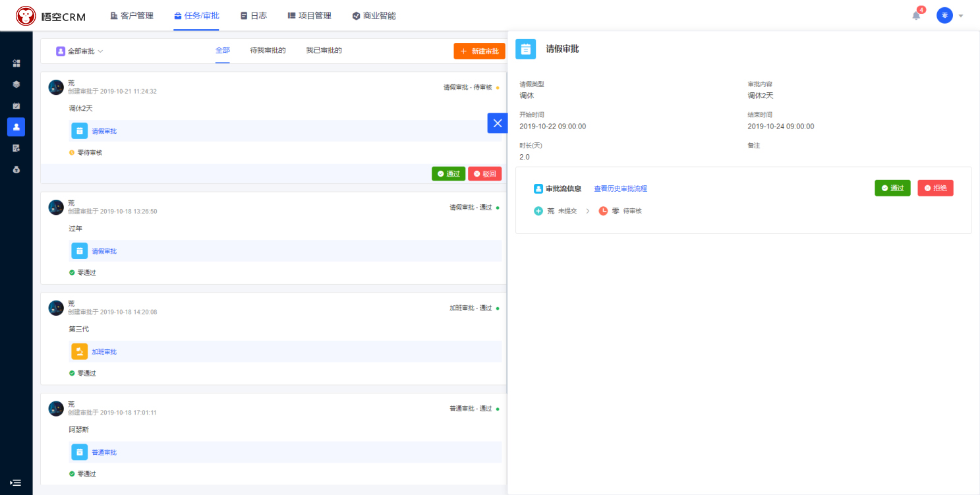Open the task checklist sidebar icon
The height and width of the screenshot is (495, 980).
[x=16, y=105]
